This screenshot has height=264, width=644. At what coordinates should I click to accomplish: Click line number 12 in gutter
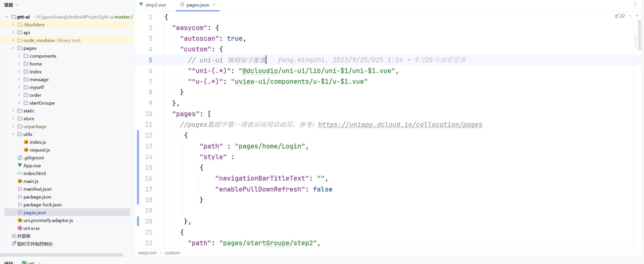149,135
